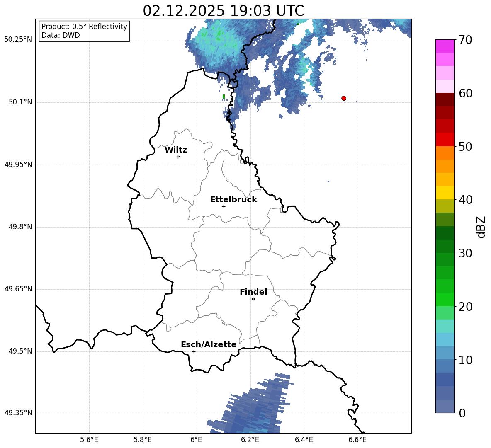Click the 40 value on colorbar
Image resolution: width=491 pixels, height=448 pixels.
pos(465,200)
